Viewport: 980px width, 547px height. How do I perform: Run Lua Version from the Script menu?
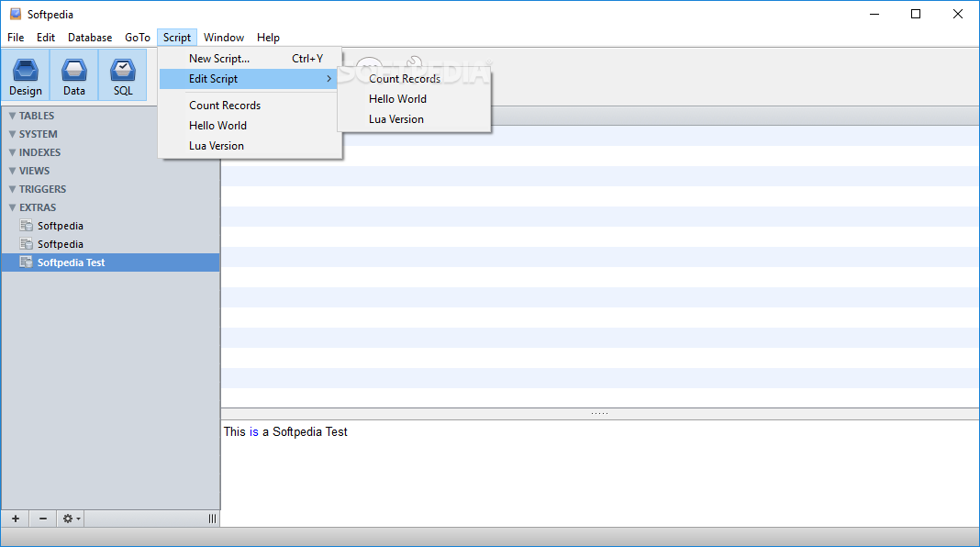pyautogui.click(x=250, y=146)
